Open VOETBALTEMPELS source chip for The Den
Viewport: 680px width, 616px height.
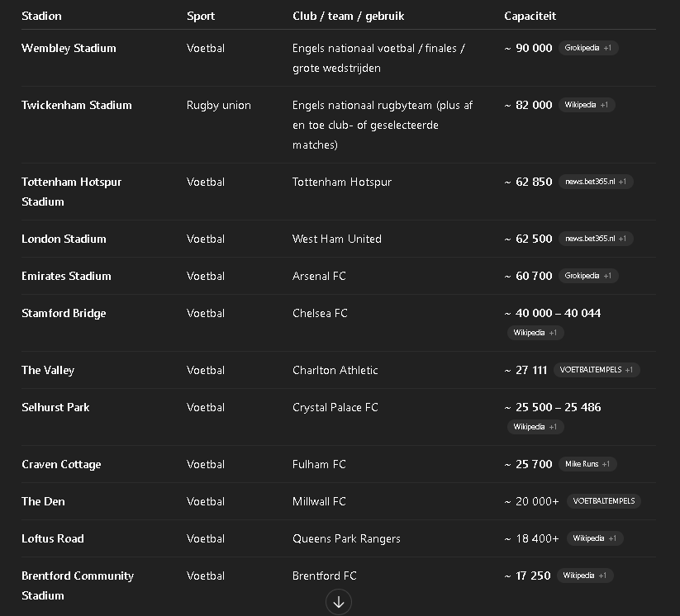click(604, 501)
